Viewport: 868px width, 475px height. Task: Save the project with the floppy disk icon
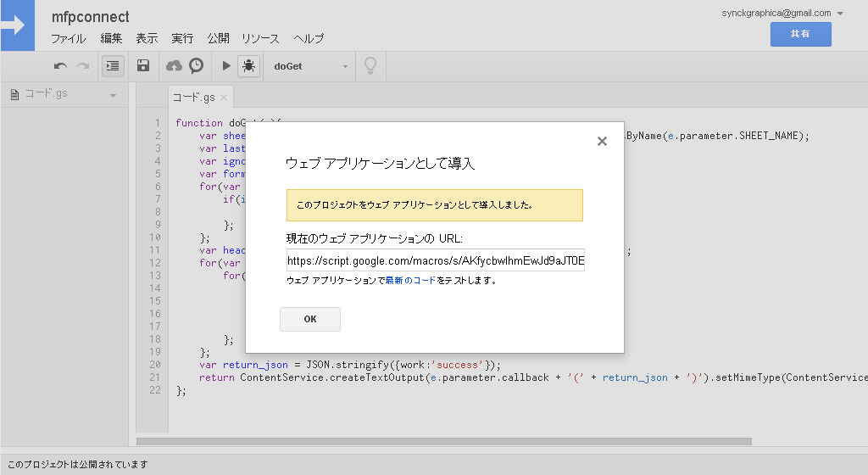pyautogui.click(x=143, y=66)
